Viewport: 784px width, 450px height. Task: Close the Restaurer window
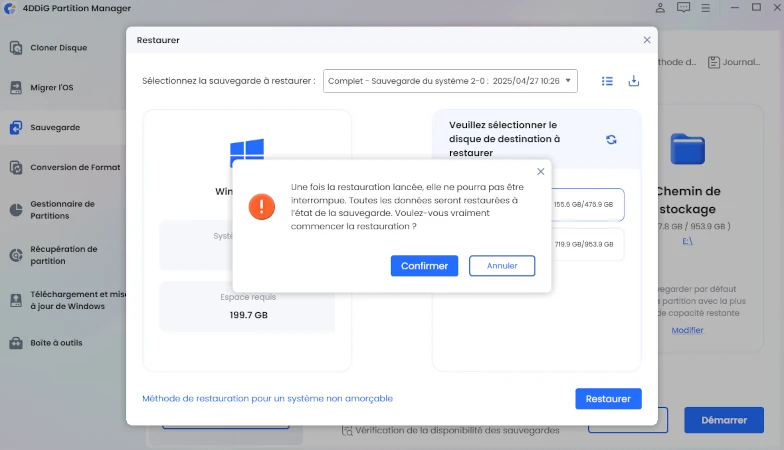click(x=647, y=40)
